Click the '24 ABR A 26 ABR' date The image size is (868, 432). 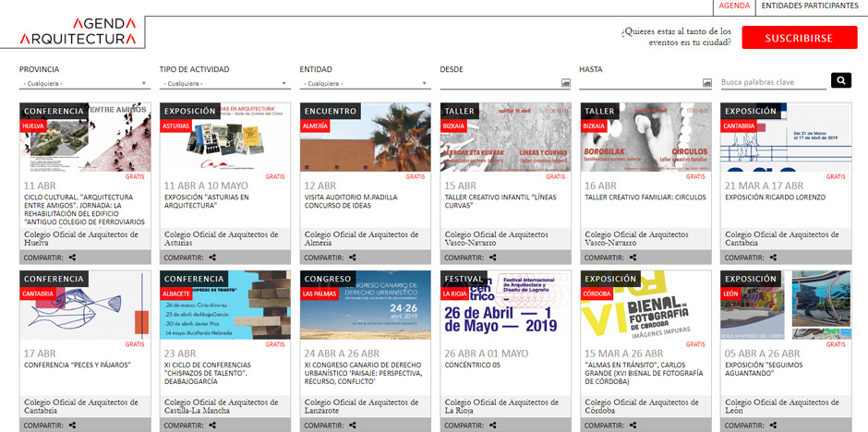(342, 354)
